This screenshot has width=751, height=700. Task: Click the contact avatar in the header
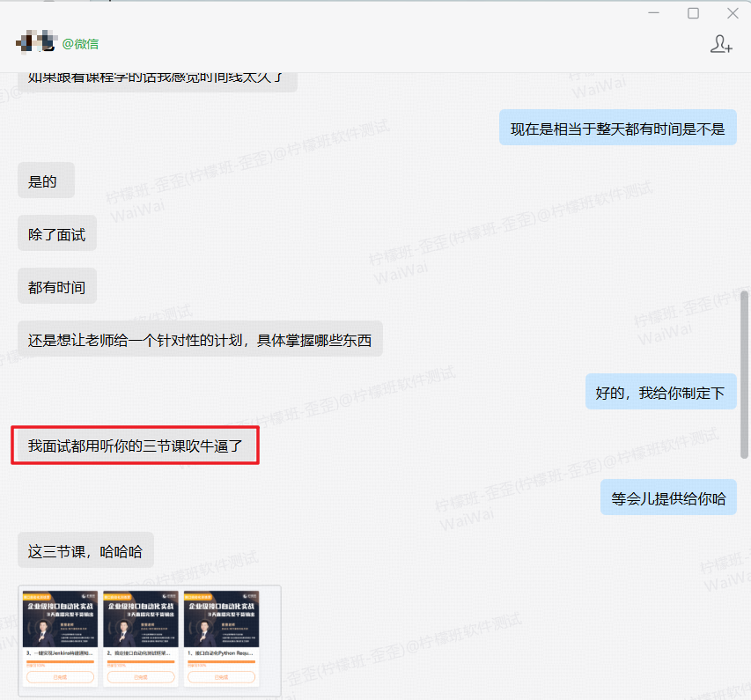[x=36, y=41]
